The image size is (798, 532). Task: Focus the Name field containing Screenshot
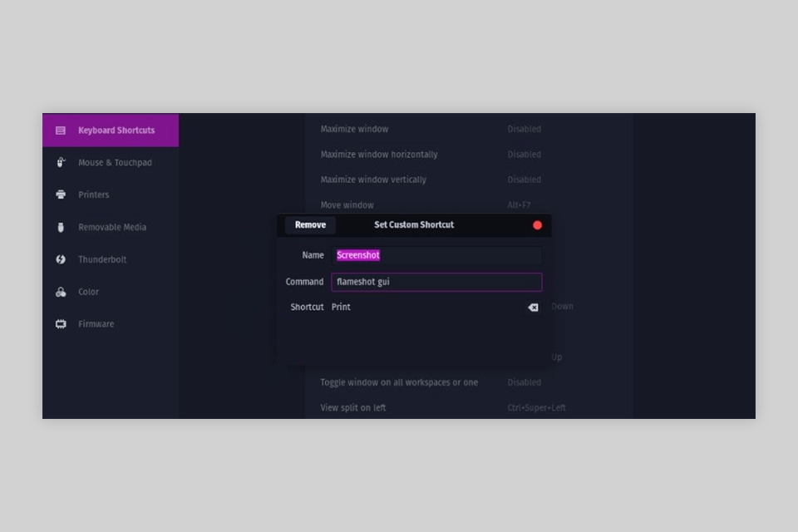(x=436, y=255)
